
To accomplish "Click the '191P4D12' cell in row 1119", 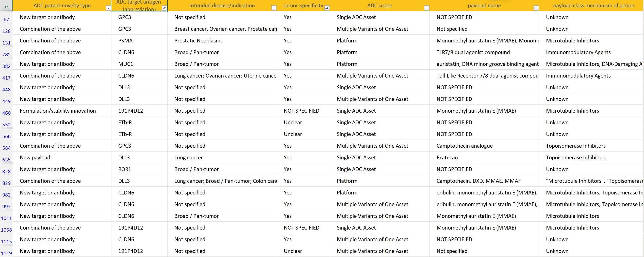I will [139, 251].
